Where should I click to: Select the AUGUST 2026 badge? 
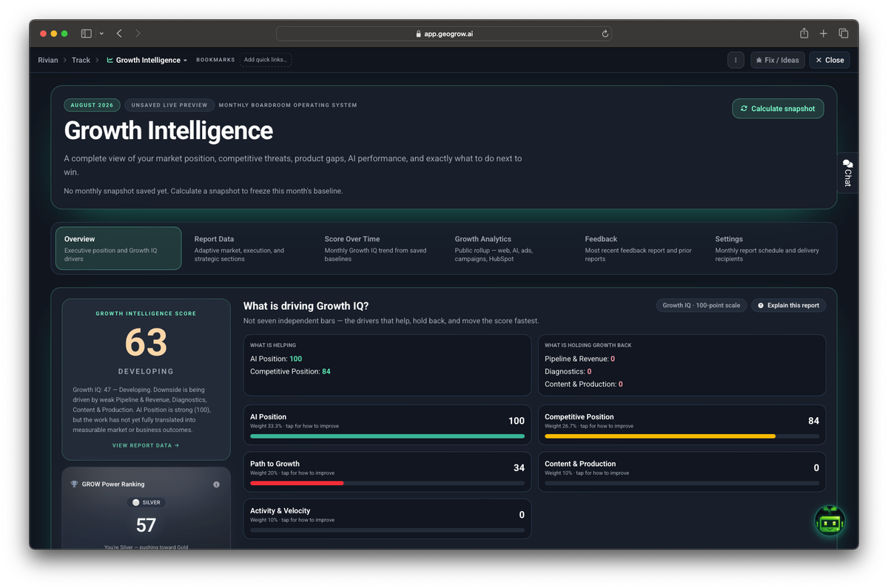tap(92, 105)
